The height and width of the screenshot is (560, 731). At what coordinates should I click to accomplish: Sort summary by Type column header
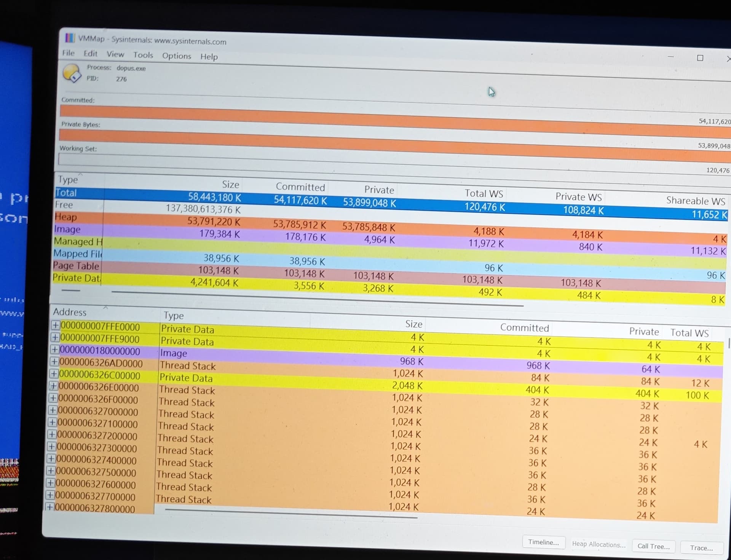coord(68,179)
